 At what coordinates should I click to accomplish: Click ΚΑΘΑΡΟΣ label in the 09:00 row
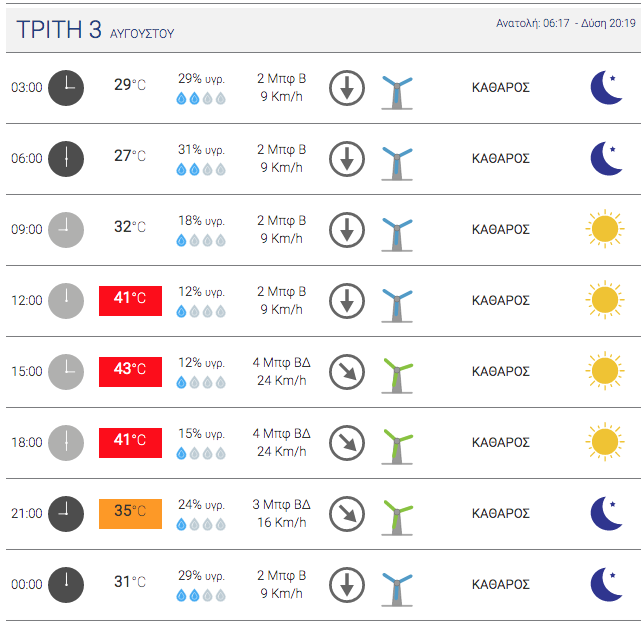(500, 230)
